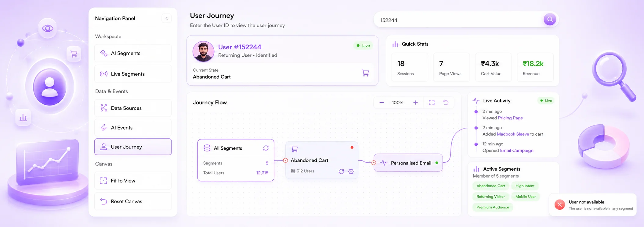Collapse the Navigation Panel with chevron button
The width and height of the screenshot is (644, 227).
coord(167,18)
